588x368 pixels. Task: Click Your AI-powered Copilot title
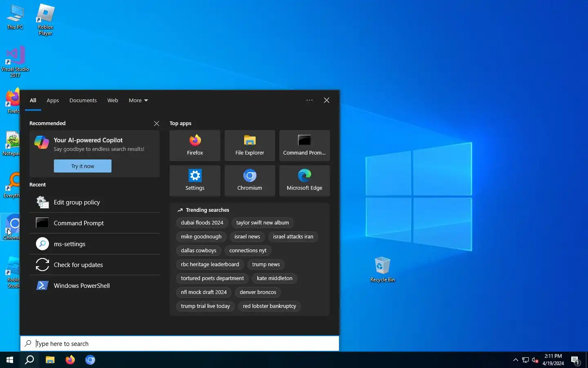click(x=88, y=140)
